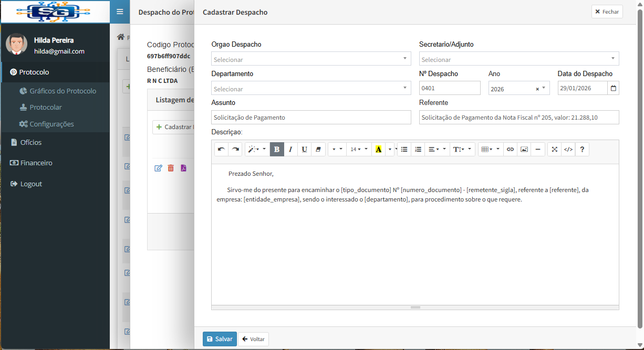Click the Cadastrar button in the background listing
Viewport: 644px width, 350px height.
pyautogui.click(x=174, y=127)
